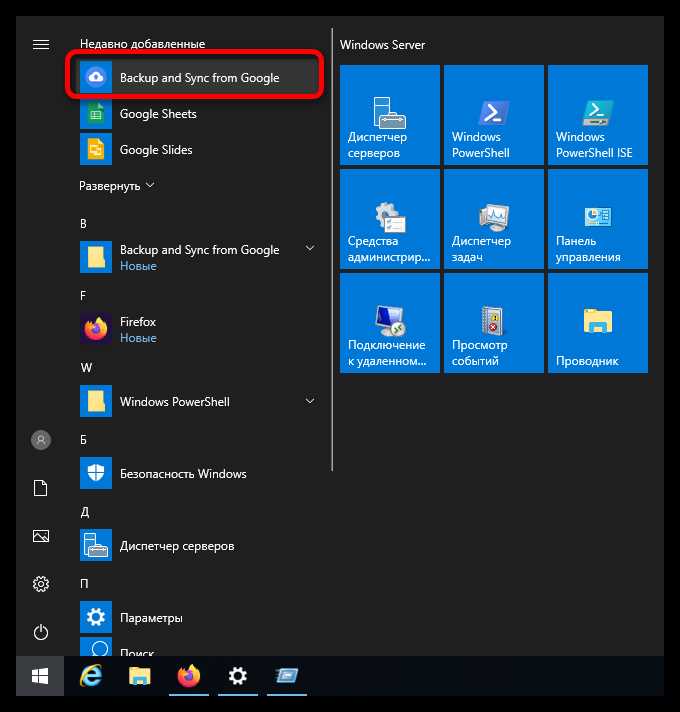Launch Google Slides from recently added
Image resolution: width=680 pixels, height=712 pixels.
(x=196, y=149)
